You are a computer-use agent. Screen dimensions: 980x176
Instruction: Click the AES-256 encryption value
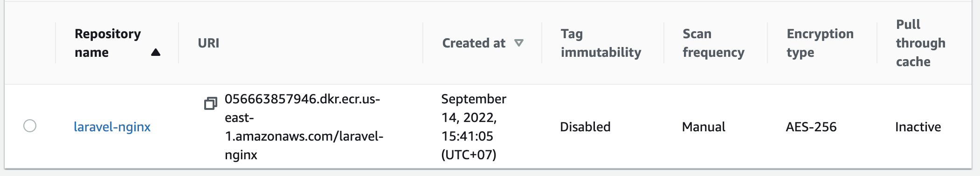pos(811,127)
